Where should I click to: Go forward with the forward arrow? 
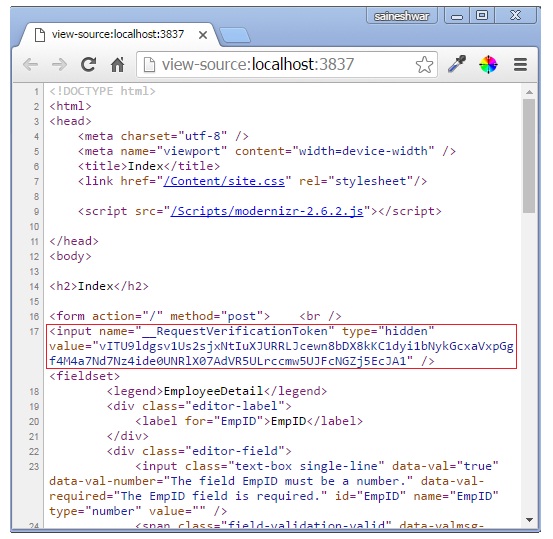pyautogui.click(x=59, y=65)
